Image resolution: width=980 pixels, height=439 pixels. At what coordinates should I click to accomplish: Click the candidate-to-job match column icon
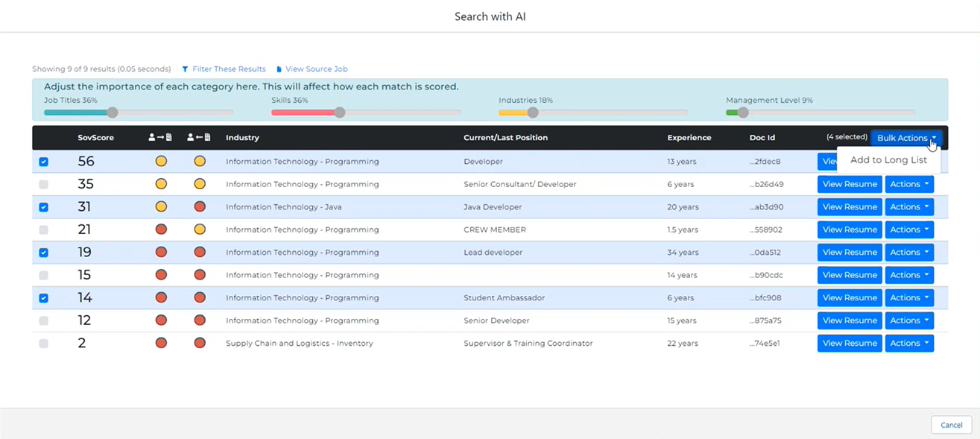(160, 138)
